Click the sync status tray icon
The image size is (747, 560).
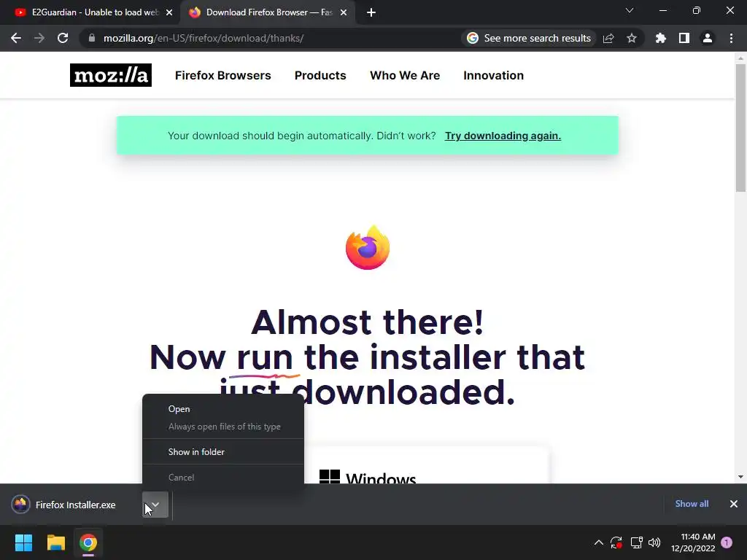point(616,542)
